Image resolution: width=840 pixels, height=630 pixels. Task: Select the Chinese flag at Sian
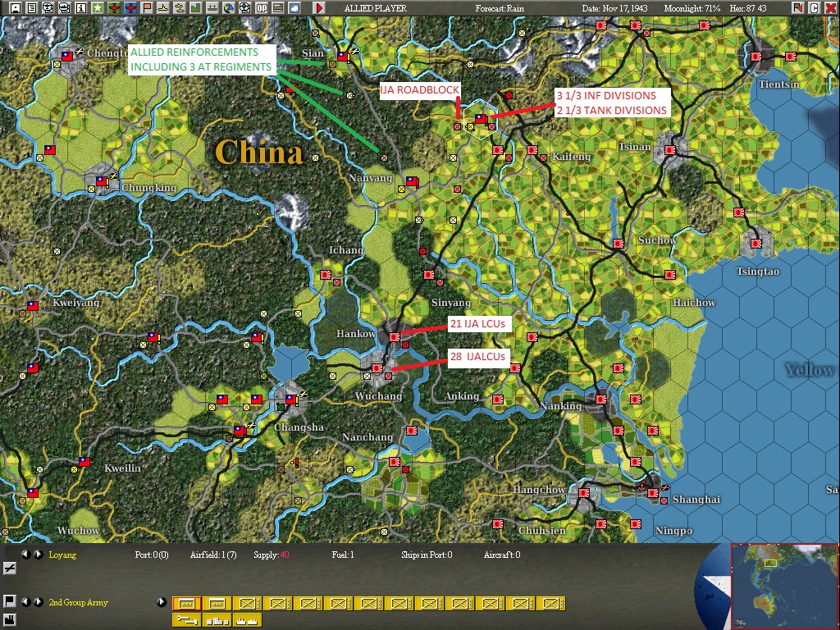[x=342, y=56]
